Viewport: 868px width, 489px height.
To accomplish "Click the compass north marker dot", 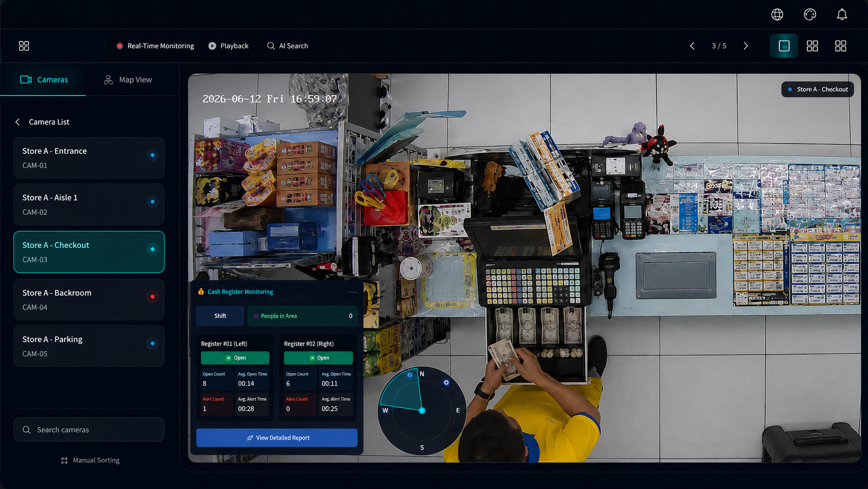I will (410, 375).
